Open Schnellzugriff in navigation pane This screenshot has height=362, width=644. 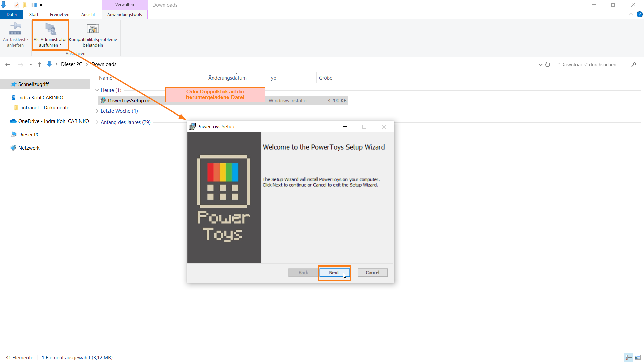click(x=34, y=84)
